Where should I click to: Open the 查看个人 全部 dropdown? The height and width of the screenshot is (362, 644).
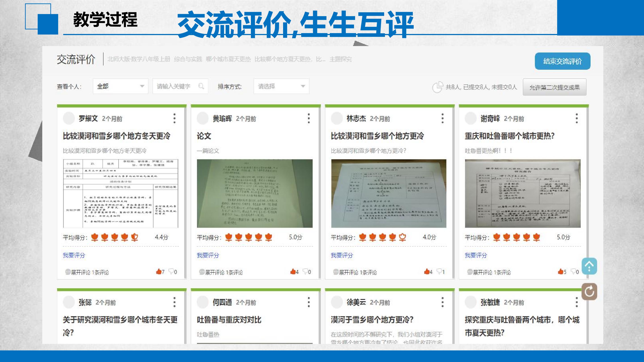click(x=121, y=86)
